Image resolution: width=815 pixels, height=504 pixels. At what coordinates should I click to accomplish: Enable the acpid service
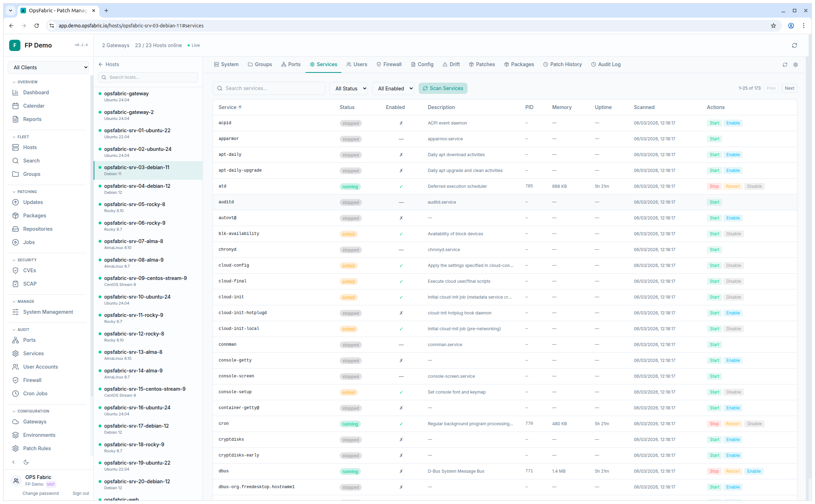[733, 123]
